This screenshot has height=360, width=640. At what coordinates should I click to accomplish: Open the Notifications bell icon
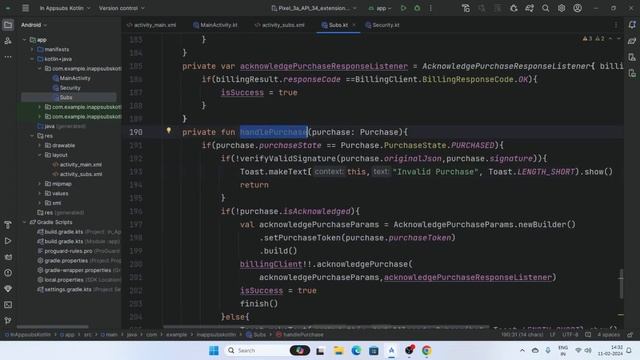[632, 25]
